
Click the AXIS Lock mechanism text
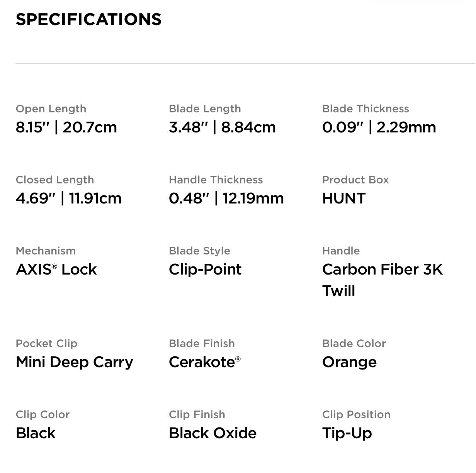56,269
